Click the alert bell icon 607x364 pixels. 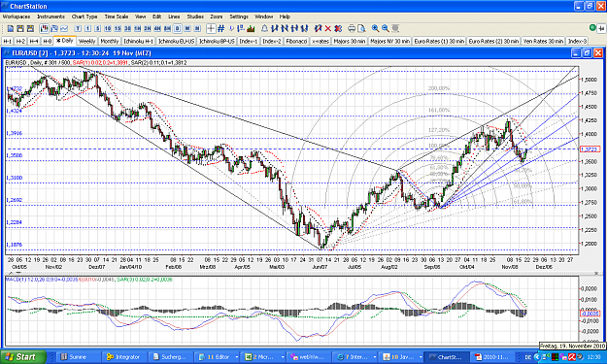pos(265,28)
